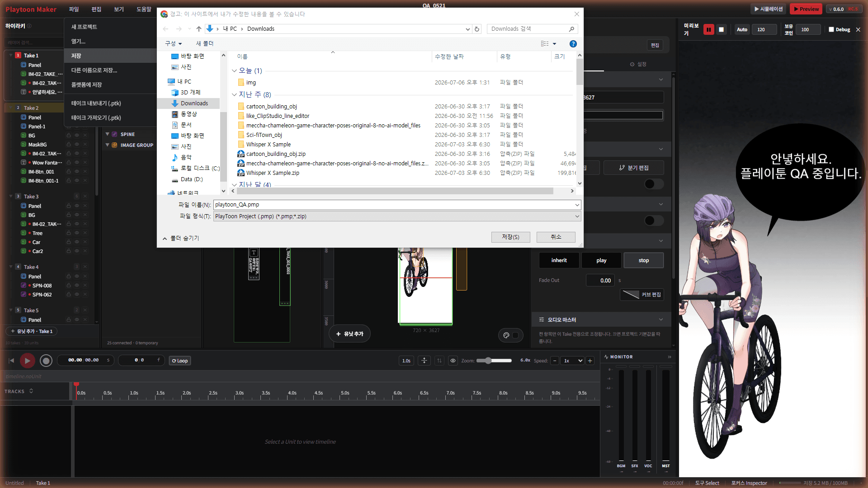Jump to the timeline start
This screenshot has width=868, height=488.
(11, 361)
